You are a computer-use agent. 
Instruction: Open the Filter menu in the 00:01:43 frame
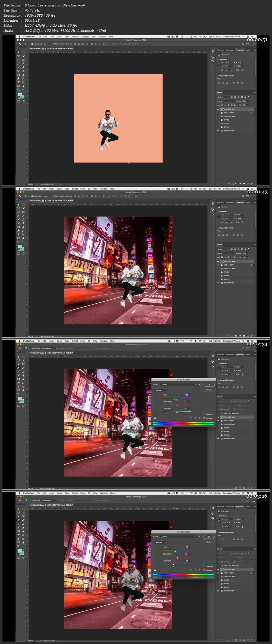tap(83, 189)
